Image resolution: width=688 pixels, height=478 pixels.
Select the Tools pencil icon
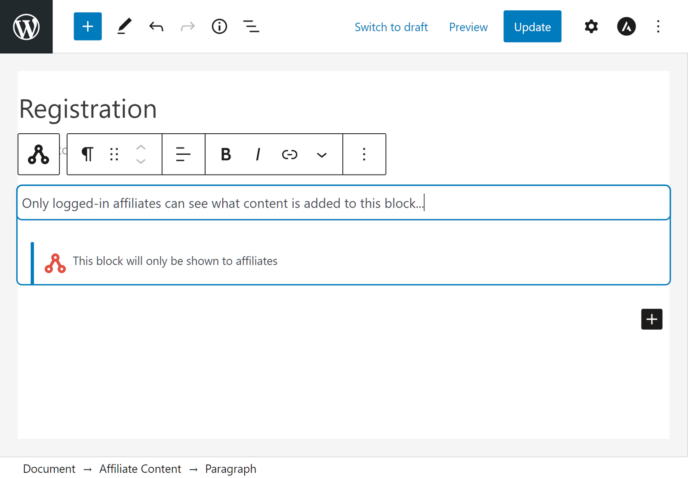125,26
